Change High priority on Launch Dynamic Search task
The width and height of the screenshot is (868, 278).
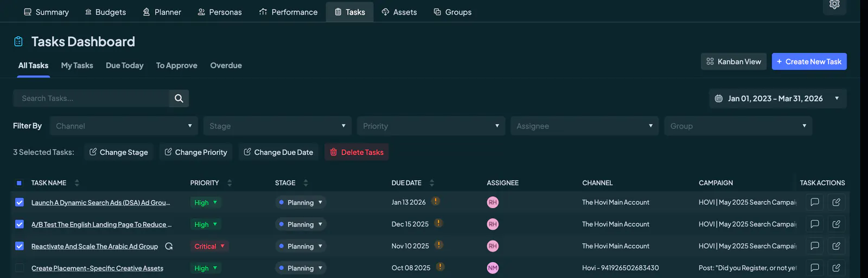click(x=206, y=202)
